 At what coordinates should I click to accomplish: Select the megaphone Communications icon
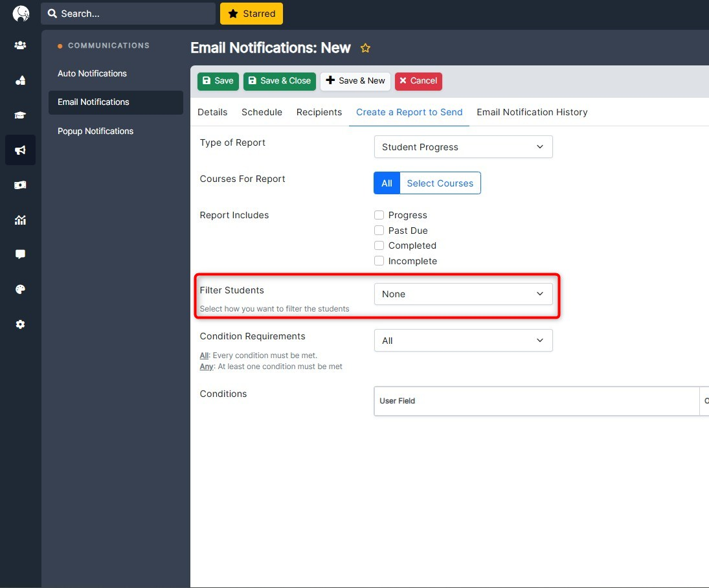pyautogui.click(x=20, y=150)
